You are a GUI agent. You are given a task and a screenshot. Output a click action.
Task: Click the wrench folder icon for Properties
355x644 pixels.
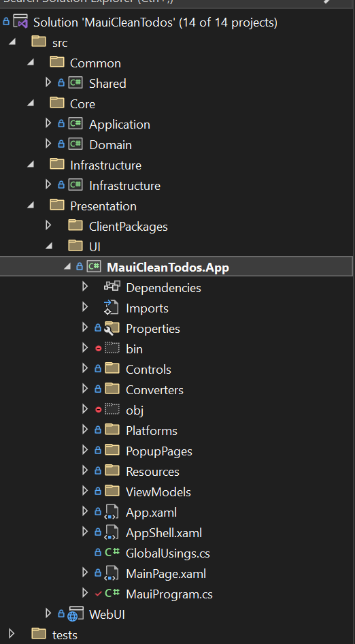click(x=112, y=328)
